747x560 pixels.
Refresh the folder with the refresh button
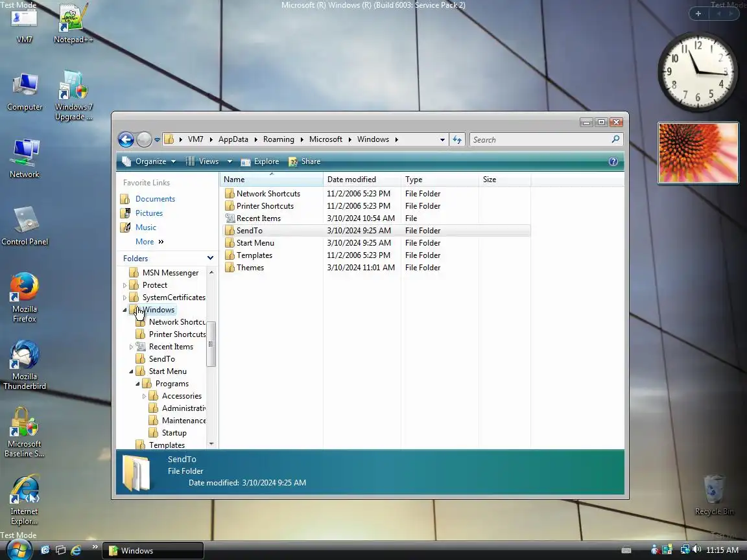click(457, 139)
